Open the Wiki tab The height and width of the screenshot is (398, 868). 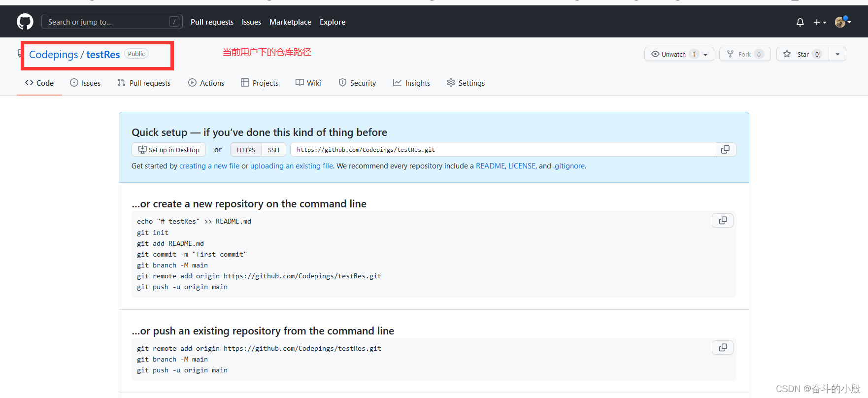308,83
